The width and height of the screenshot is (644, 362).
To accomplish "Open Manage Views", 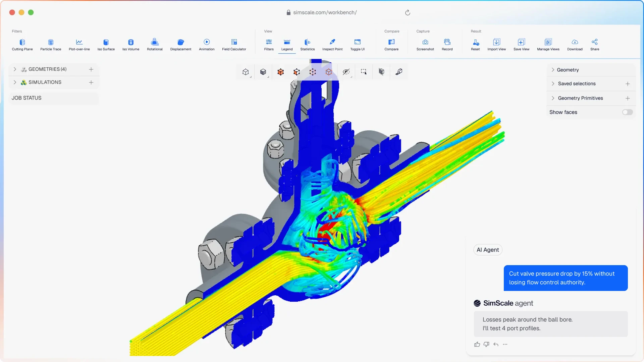I will point(548,45).
